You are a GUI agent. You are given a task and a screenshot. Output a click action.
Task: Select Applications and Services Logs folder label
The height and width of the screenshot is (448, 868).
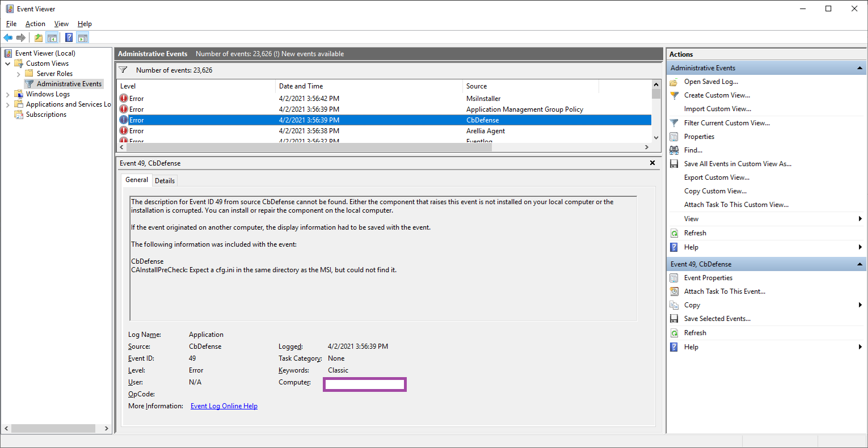pos(68,104)
